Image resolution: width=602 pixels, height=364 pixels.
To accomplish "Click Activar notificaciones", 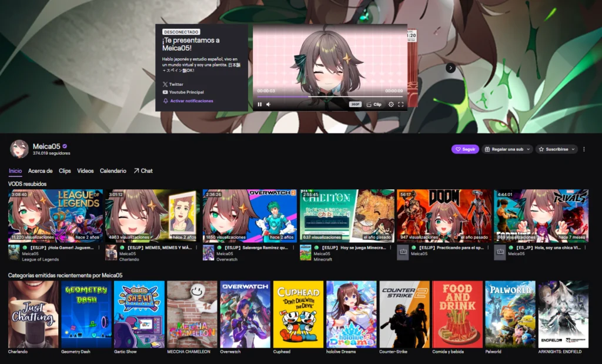I will 192,101.
